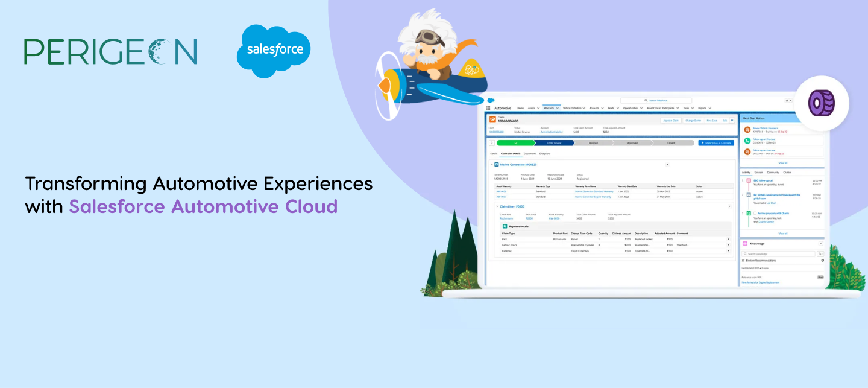Open the Knowledge panel dropdown menu

click(x=820, y=243)
